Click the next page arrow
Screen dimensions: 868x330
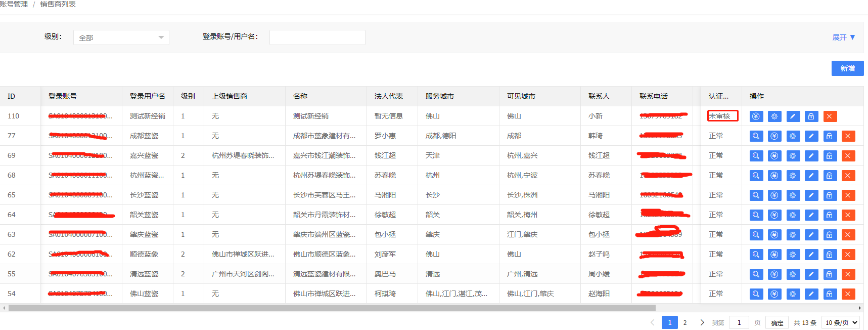click(702, 322)
